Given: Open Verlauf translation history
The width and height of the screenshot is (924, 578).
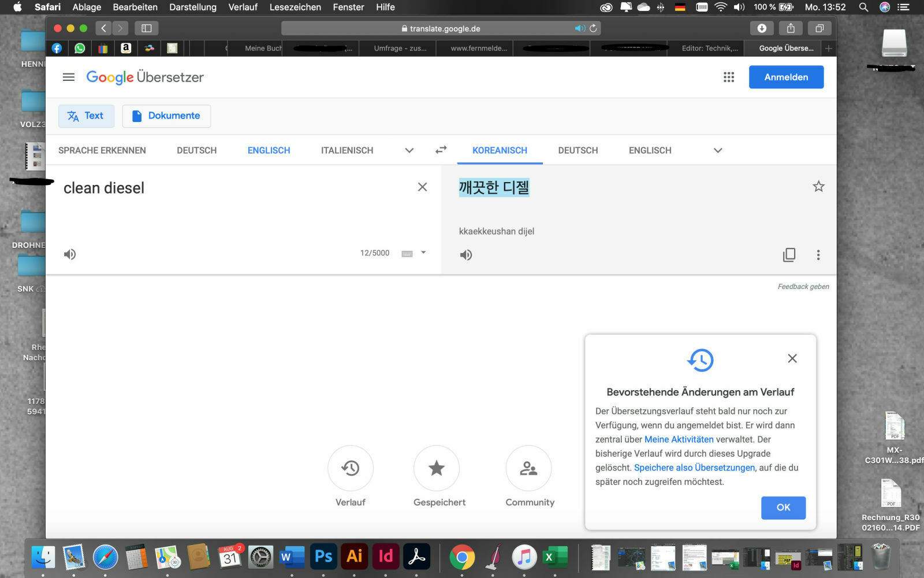Looking at the screenshot, I should (x=351, y=468).
